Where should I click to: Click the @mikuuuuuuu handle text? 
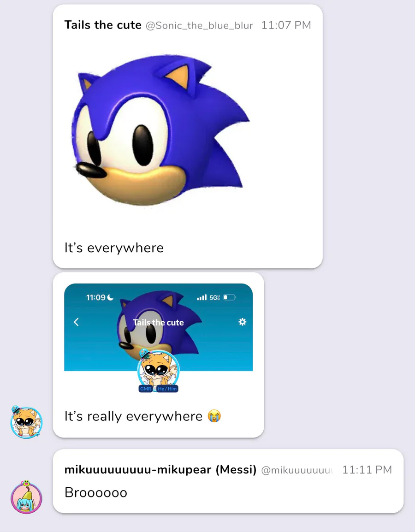point(297,470)
